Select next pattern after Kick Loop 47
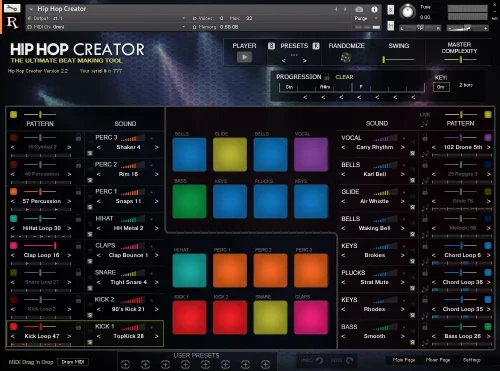The image size is (500, 371). pos(69,336)
